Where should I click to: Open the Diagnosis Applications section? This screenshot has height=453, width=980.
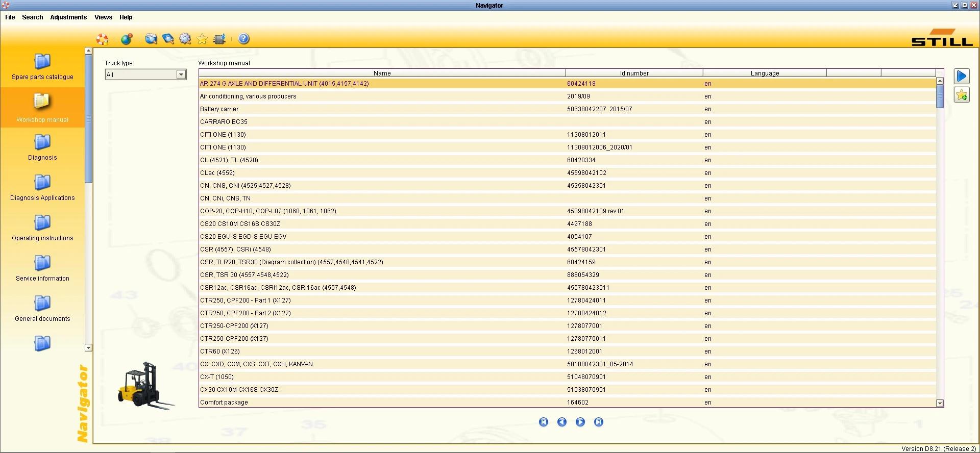coord(42,188)
